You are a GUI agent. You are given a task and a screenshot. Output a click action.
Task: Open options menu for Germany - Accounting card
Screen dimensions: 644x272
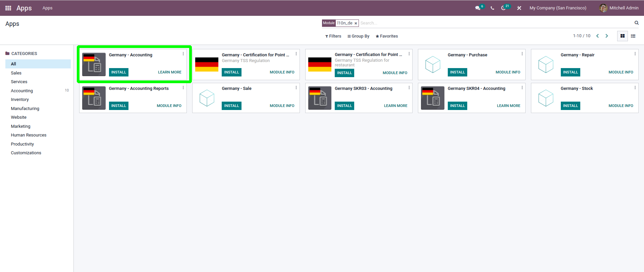183,54
